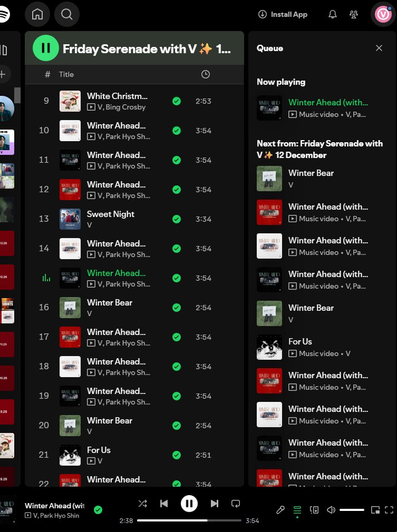
Task: Open V, Bing Crosby artist link
Action: tap(121, 107)
